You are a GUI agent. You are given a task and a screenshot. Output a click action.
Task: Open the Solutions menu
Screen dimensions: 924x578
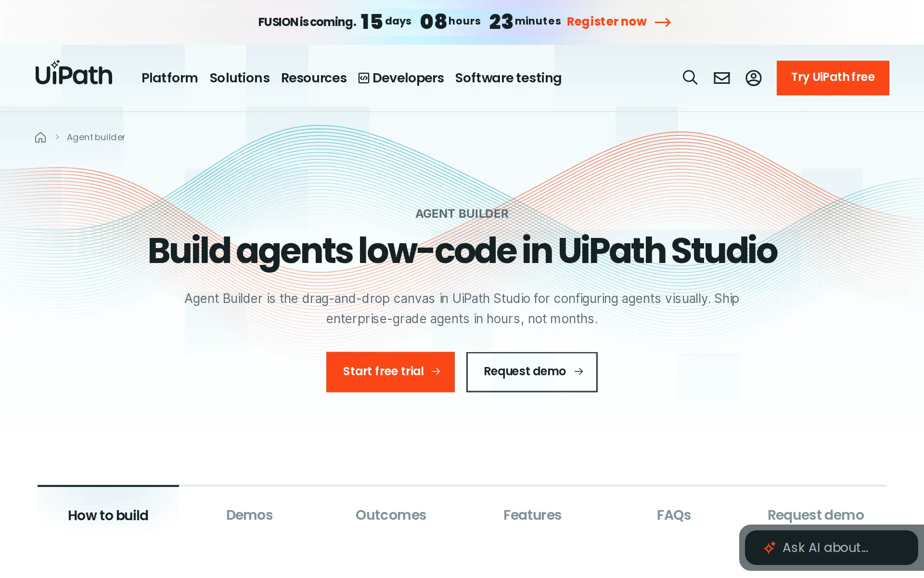coord(240,78)
